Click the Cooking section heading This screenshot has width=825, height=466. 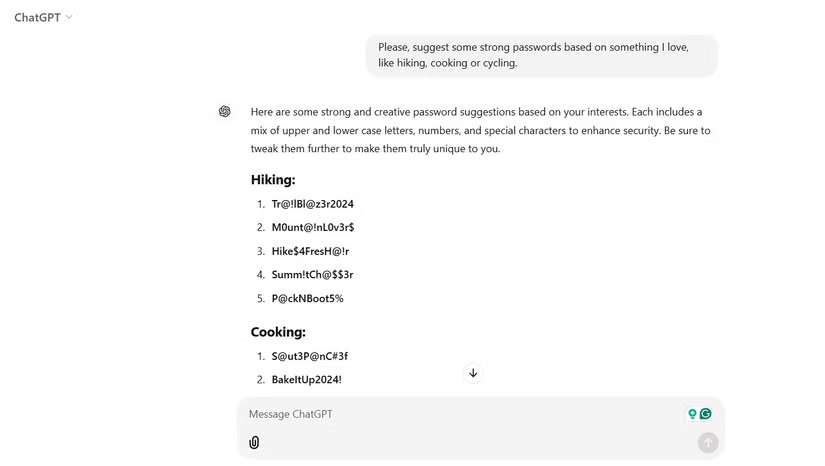(x=278, y=331)
